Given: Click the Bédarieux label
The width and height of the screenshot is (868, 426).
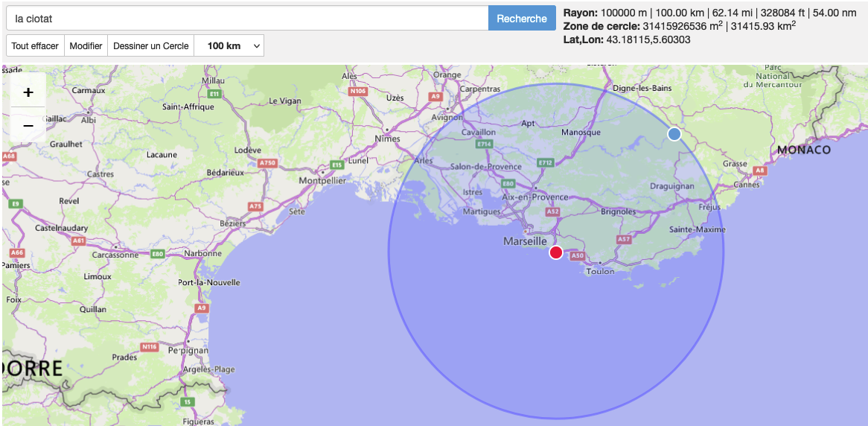Looking at the screenshot, I should pyautogui.click(x=225, y=173).
